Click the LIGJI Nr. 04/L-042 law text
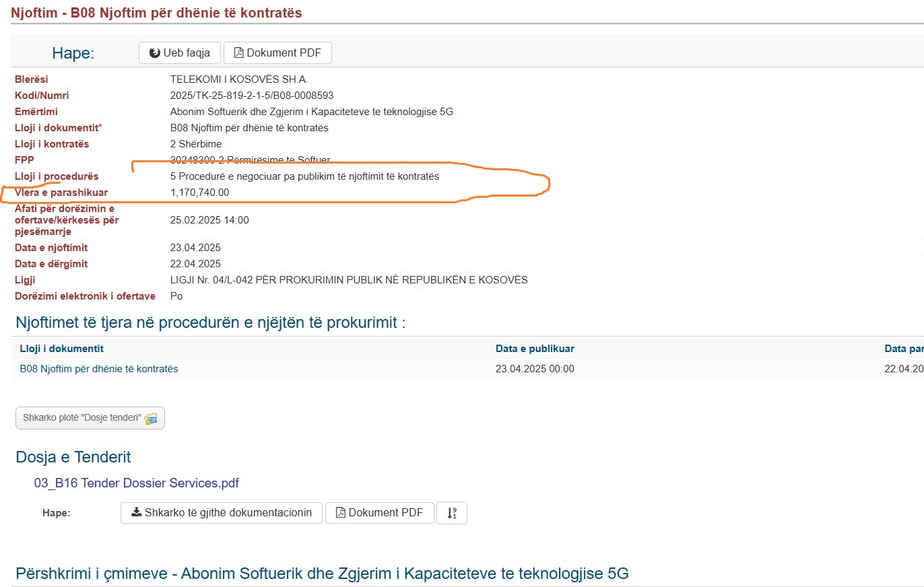The image size is (924, 587). [x=348, y=280]
